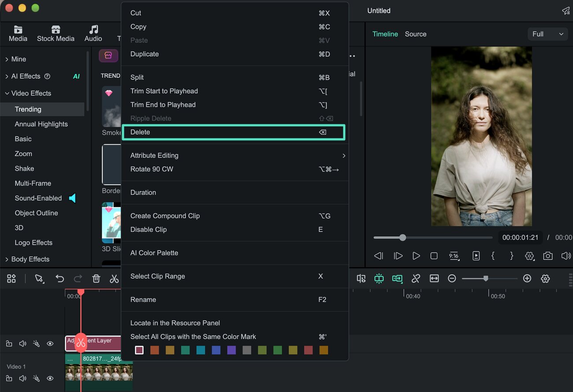Click the send icon beside the Untitled title
This screenshot has height=392, width=573.
(x=566, y=11)
